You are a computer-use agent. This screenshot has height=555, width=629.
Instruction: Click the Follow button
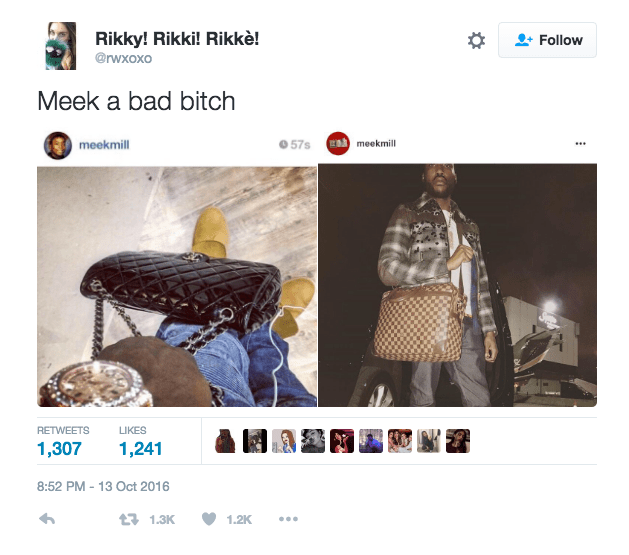click(x=547, y=40)
